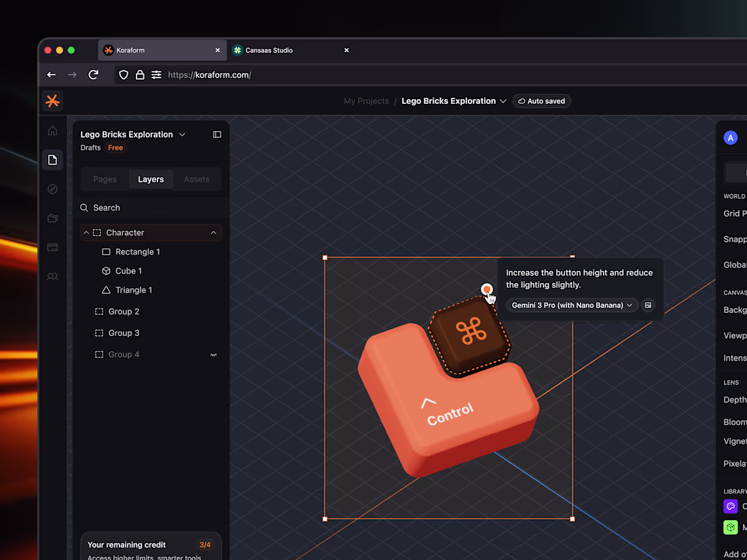Select the Cube 1 layer
Image resolution: width=747 pixels, height=560 pixels.
pyautogui.click(x=129, y=270)
